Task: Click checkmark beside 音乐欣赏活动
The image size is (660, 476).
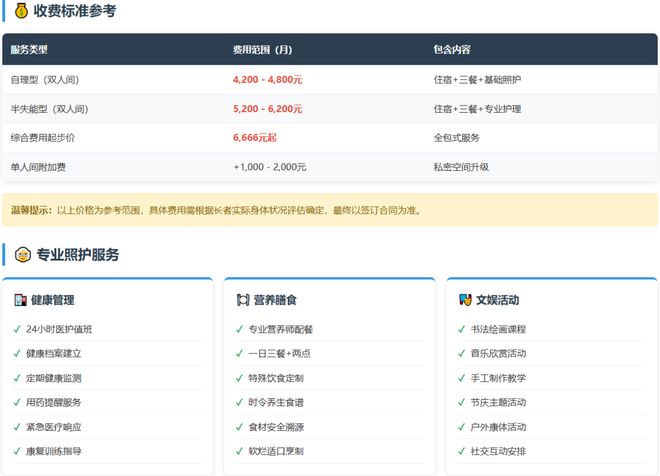Action: [462, 354]
